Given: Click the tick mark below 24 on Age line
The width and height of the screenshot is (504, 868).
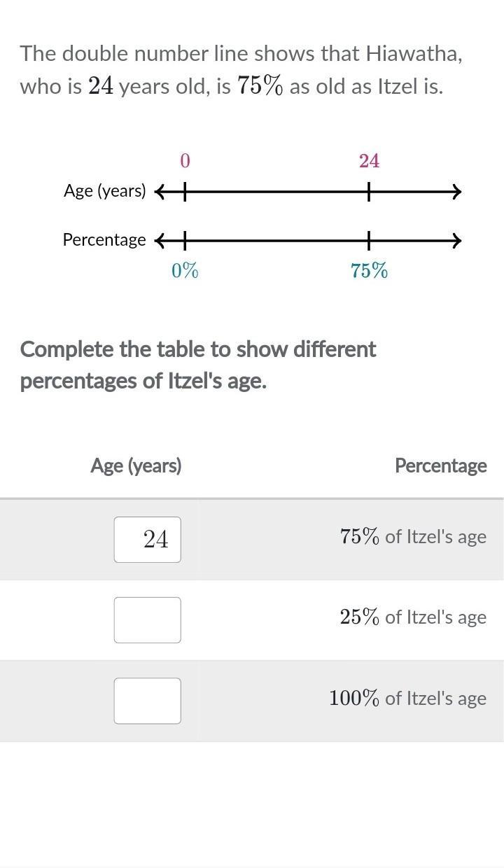Looking at the screenshot, I should point(369,191).
